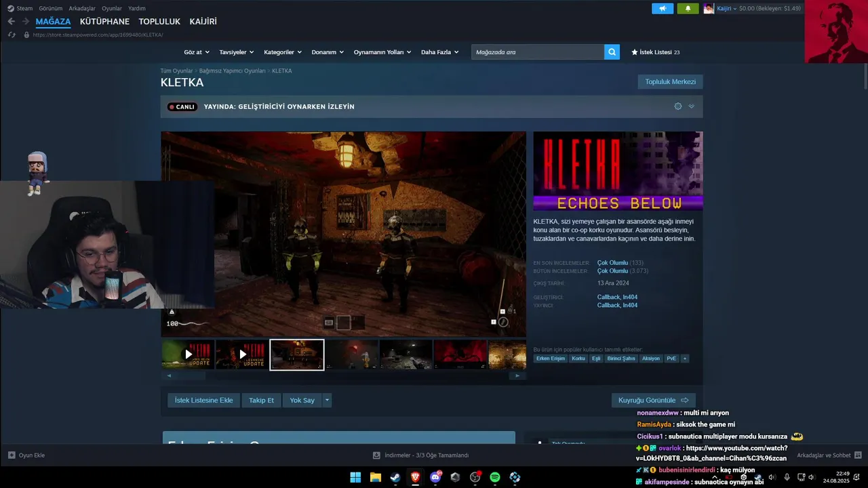Expand the Tavsiyeler dropdown

click(237, 52)
